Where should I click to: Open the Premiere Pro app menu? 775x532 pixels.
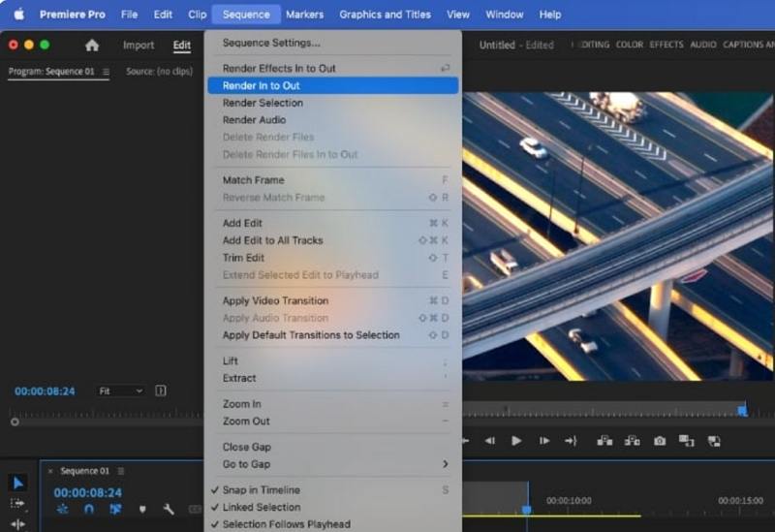tap(72, 15)
